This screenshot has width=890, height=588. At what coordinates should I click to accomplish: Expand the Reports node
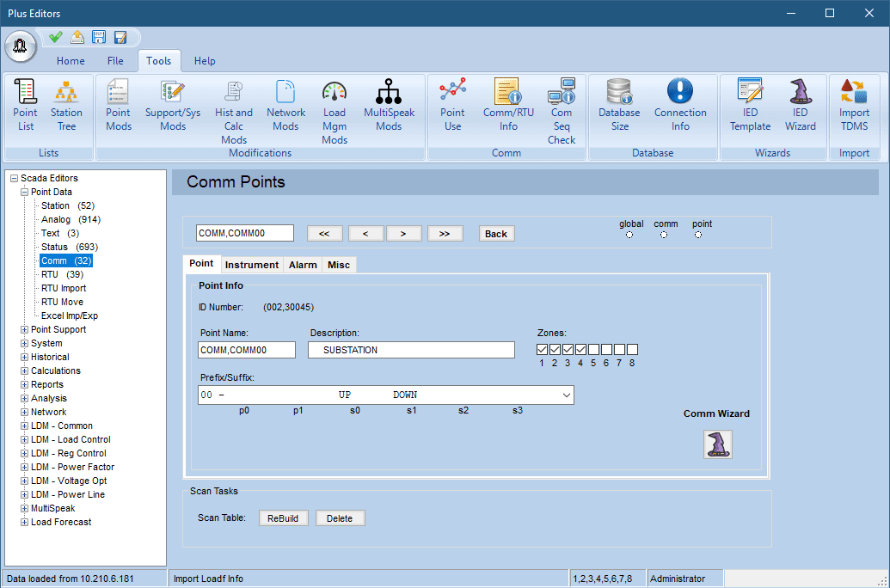[24, 385]
